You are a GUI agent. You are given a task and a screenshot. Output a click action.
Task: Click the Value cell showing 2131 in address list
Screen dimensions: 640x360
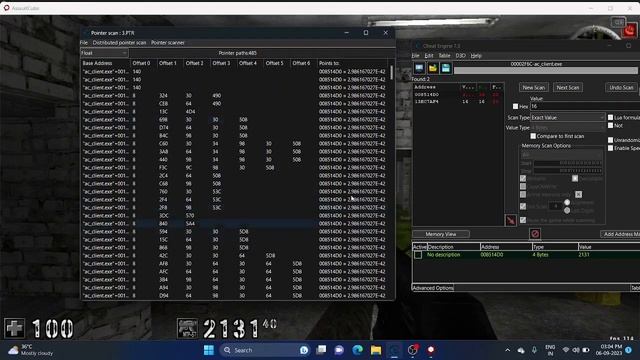[584, 255]
